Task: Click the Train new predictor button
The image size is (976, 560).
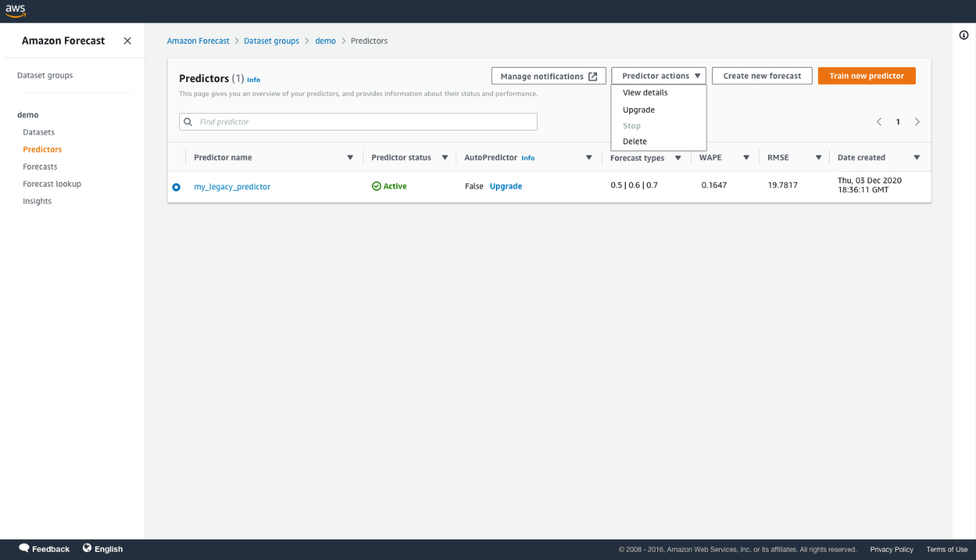Action: coord(867,76)
